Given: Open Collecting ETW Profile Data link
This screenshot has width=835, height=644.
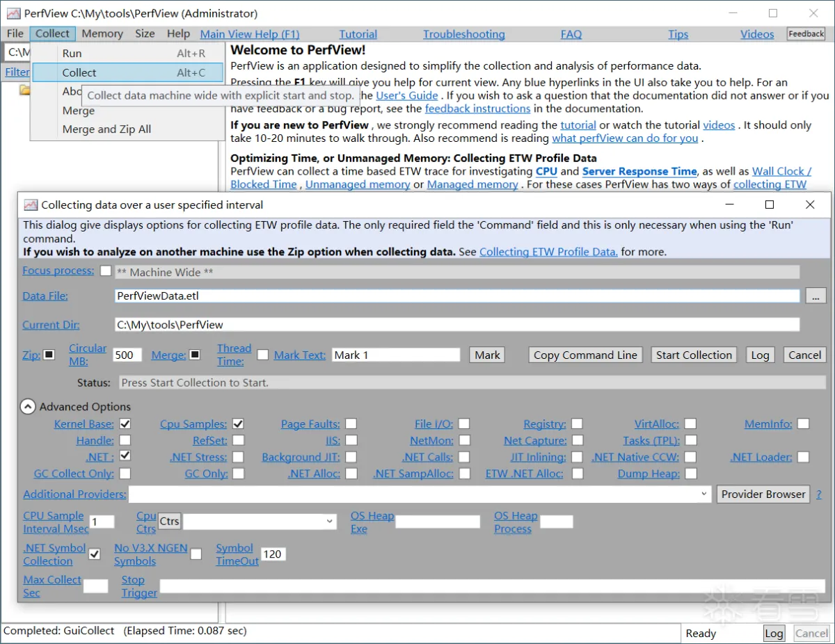Looking at the screenshot, I should (x=548, y=252).
